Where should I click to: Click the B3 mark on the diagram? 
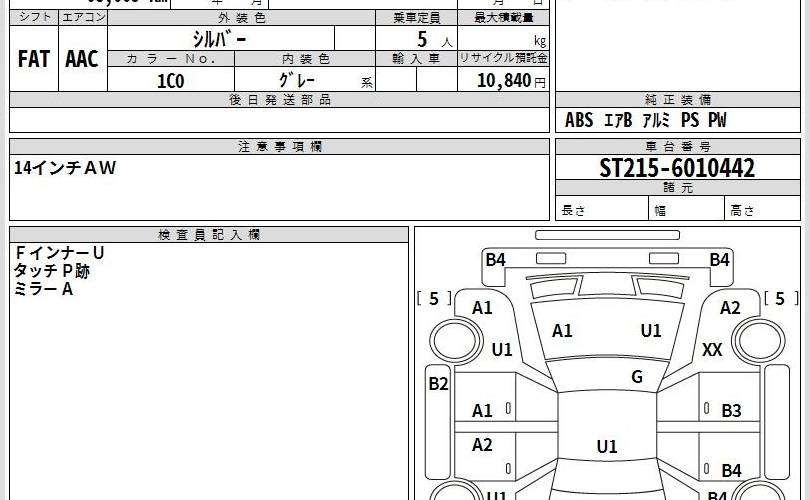[x=731, y=411]
